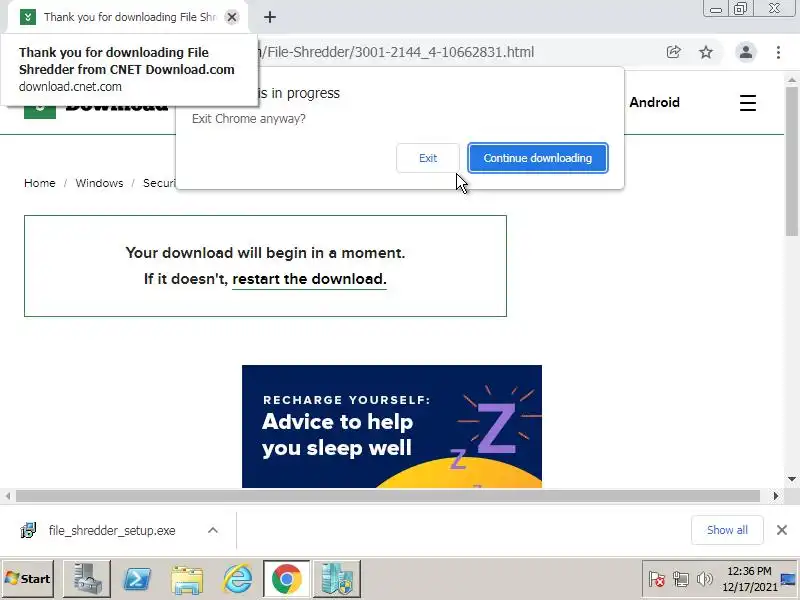Click the vertical scrollbar thumb

(792, 161)
